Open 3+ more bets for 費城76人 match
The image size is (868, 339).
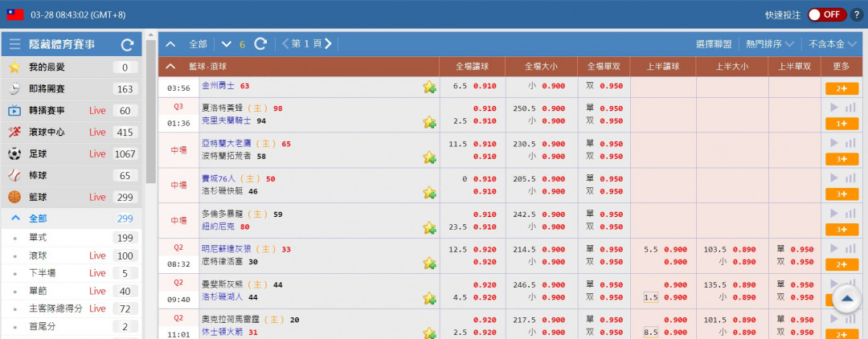click(841, 194)
